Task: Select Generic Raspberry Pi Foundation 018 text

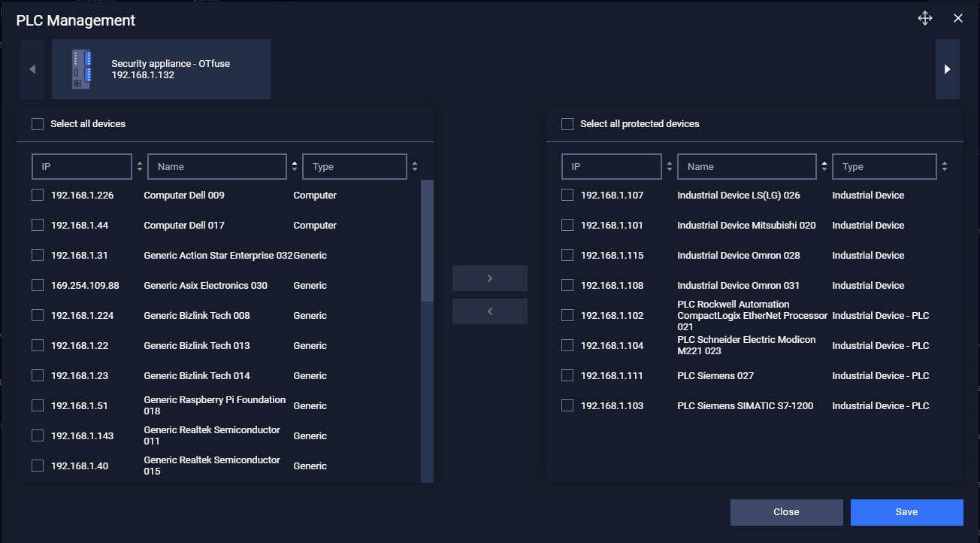Action: [215, 405]
